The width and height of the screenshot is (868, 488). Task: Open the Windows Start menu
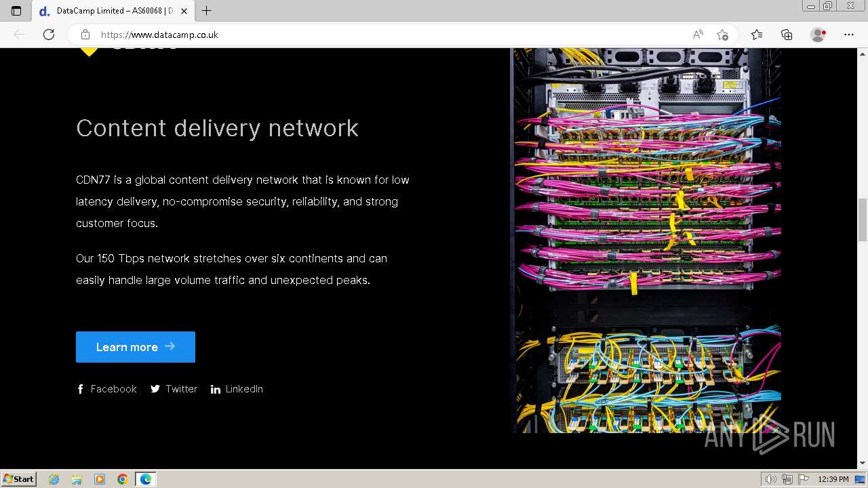tap(19, 479)
